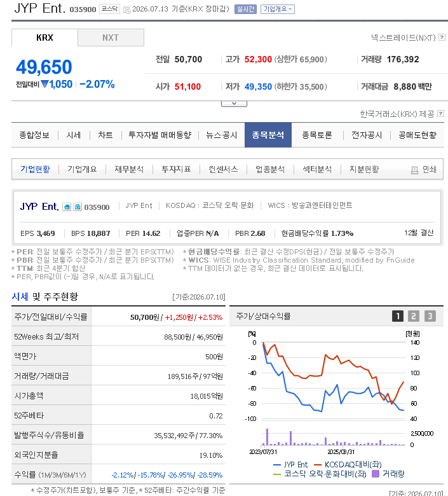
Task: Click the 인쇄 print link
Action: point(430,170)
